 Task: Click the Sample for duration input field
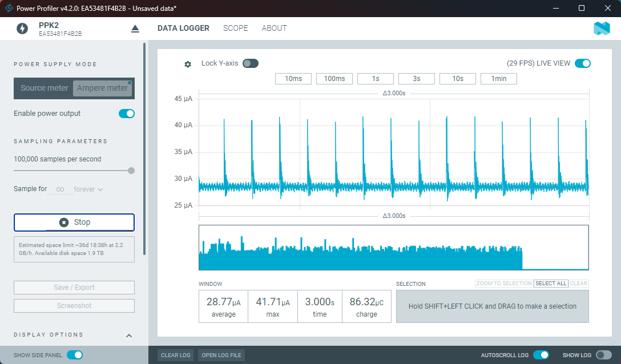click(60, 189)
